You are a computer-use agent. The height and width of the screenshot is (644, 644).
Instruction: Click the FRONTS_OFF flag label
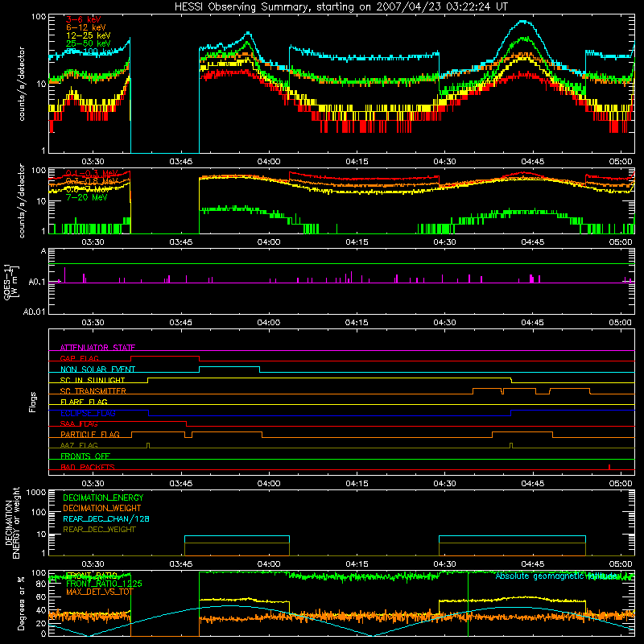pos(85,456)
